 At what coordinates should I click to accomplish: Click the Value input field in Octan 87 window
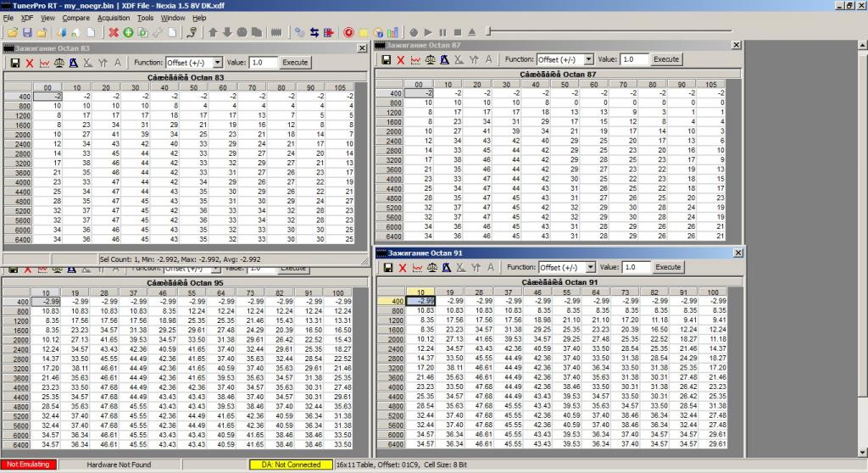(633, 59)
